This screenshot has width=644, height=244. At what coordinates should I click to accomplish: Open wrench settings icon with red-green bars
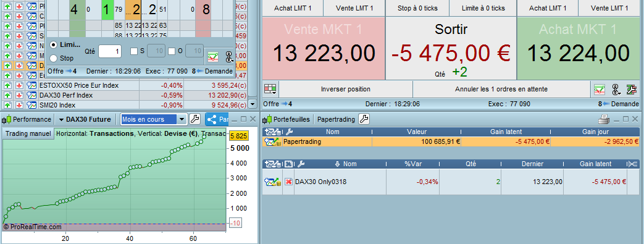pyautogui.click(x=631, y=89)
